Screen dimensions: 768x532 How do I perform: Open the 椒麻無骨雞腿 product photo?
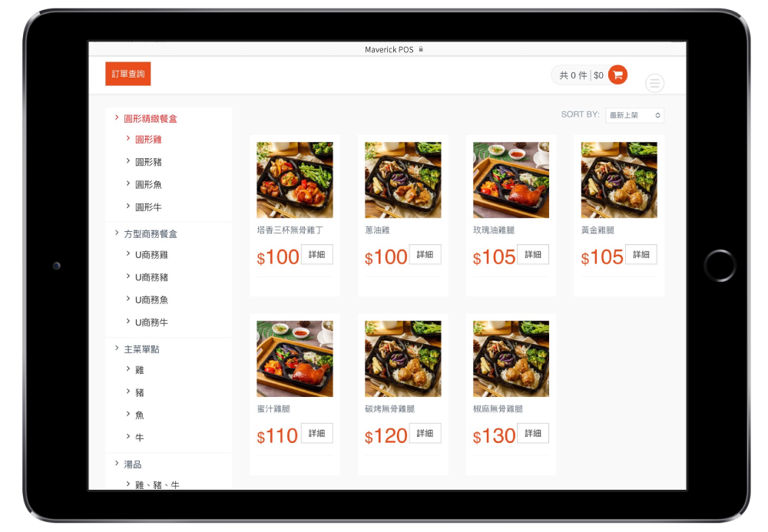coord(511,359)
